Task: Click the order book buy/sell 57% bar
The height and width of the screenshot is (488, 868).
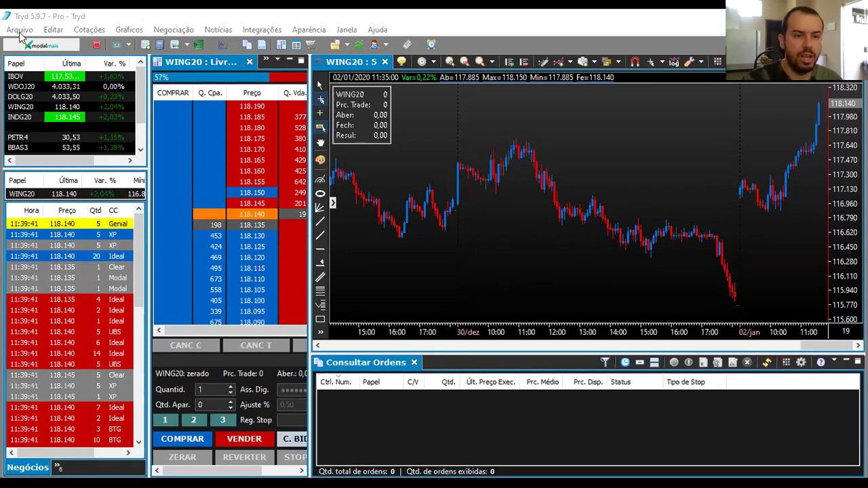Action: click(x=230, y=77)
